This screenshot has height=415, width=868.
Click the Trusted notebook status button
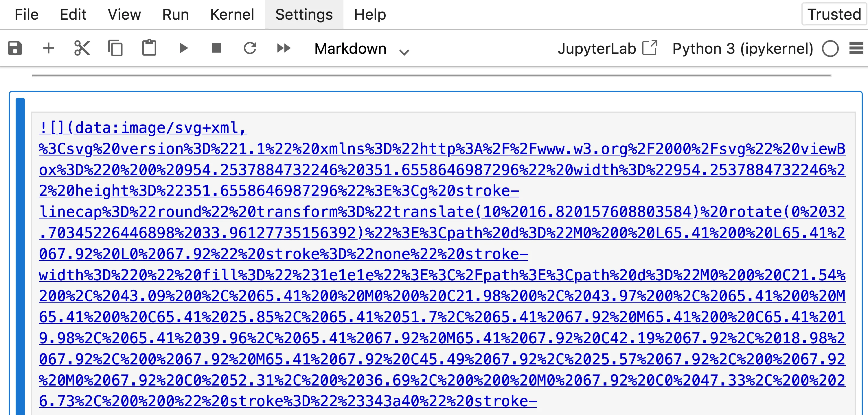click(834, 14)
